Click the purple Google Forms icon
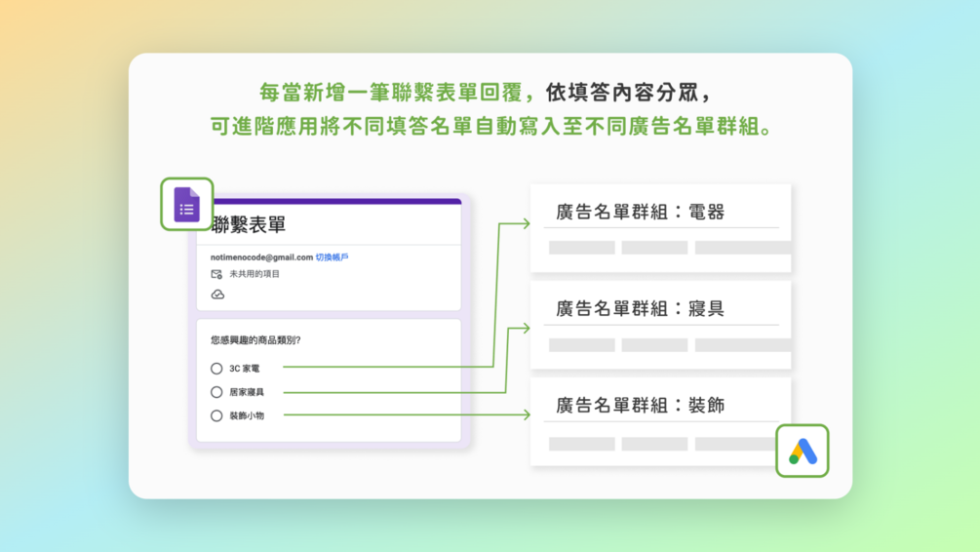 click(x=187, y=205)
